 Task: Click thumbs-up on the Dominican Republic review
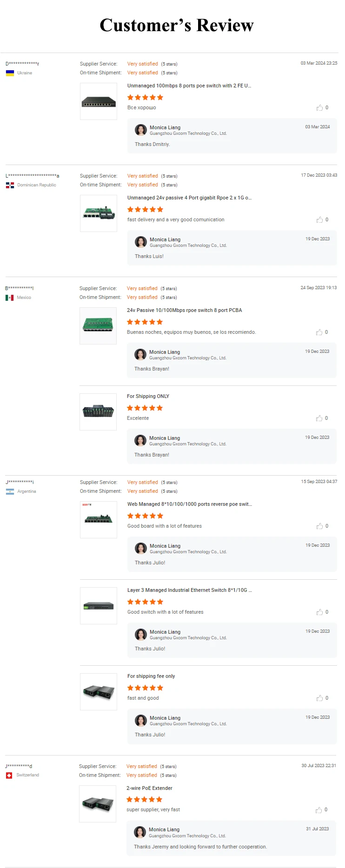(x=319, y=220)
